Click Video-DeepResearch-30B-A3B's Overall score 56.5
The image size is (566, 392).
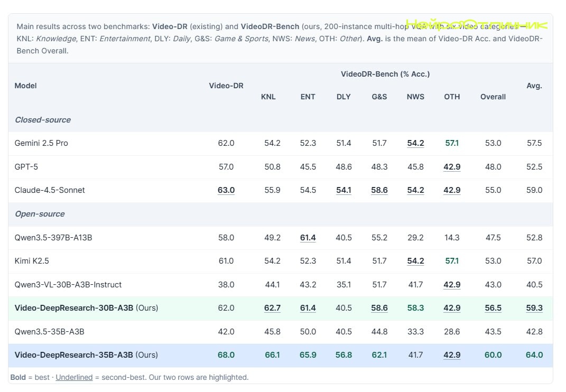coord(493,308)
